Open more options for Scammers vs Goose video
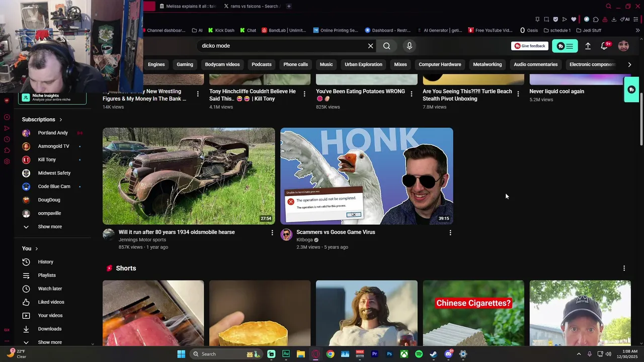 coord(450,233)
